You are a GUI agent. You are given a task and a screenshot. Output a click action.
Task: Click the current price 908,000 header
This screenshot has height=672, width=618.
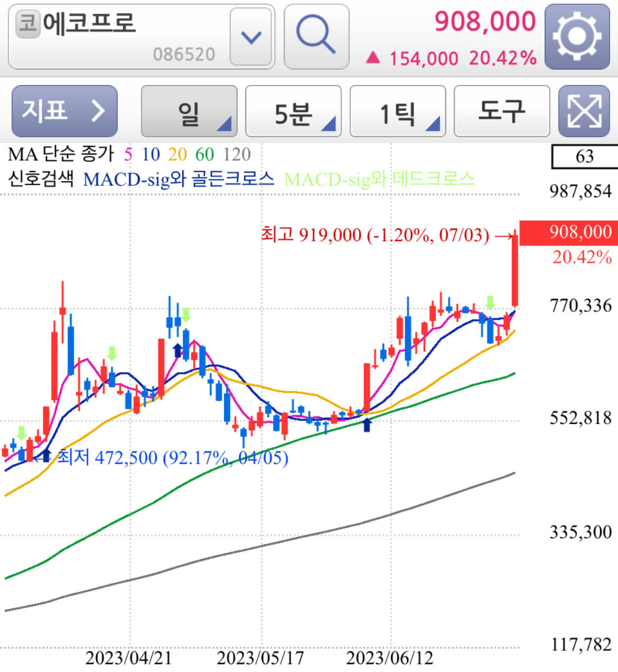pyautogui.click(x=485, y=22)
